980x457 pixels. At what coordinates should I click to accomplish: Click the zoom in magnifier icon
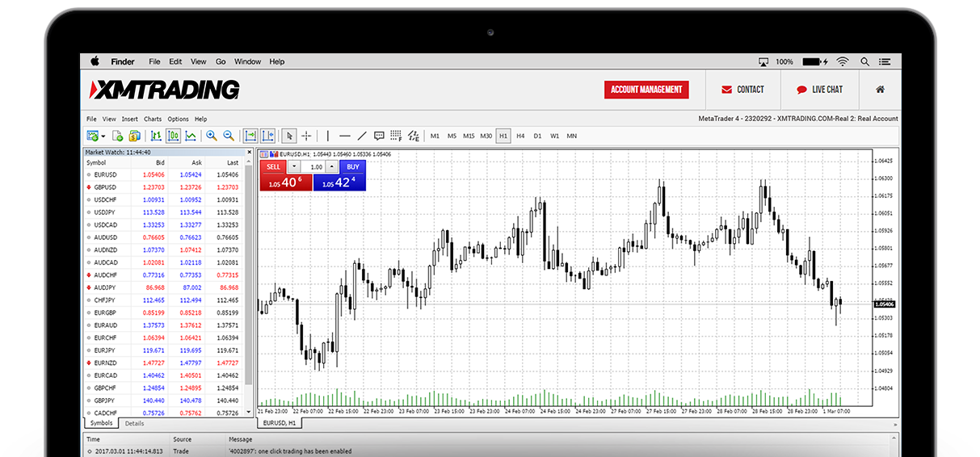[212, 136]
